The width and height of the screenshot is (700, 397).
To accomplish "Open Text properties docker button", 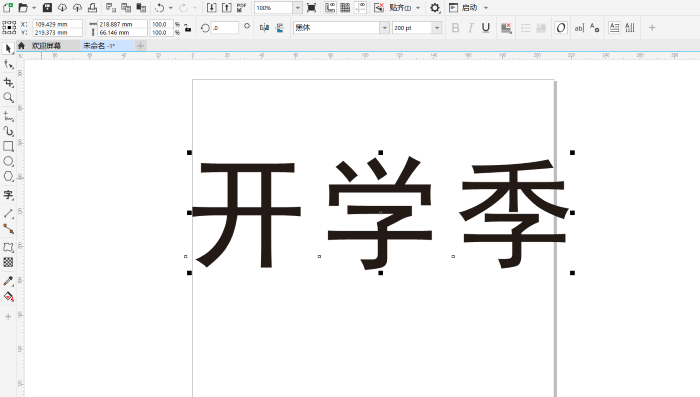I will click(x=594, y=28).
